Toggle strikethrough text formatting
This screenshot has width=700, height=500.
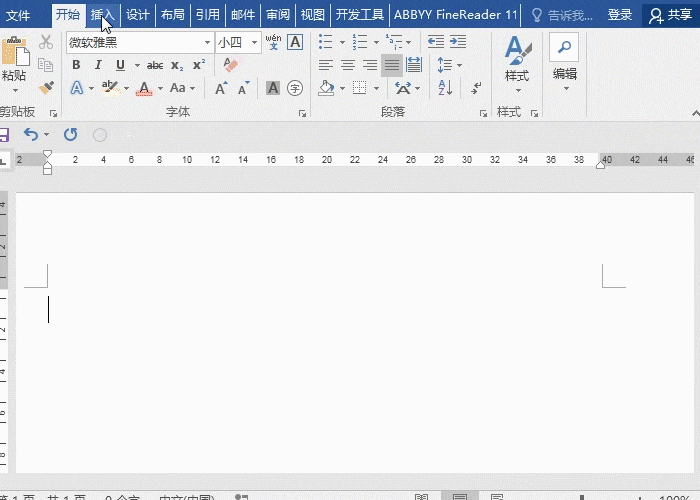click(x=155, y=65)
